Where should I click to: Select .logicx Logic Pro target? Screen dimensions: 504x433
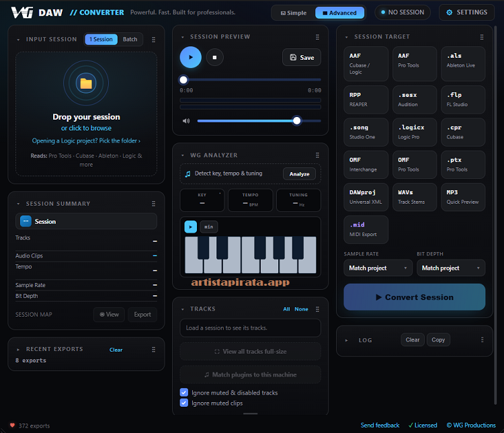coord(415,132)
